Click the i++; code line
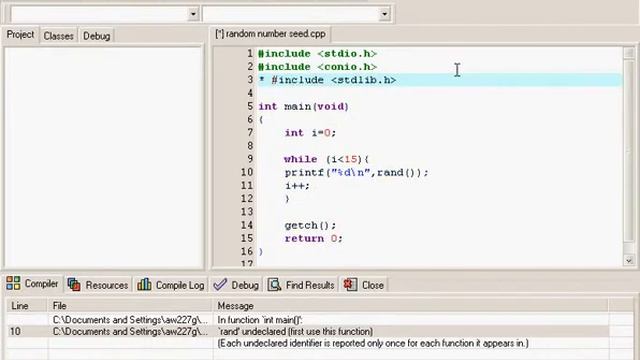The height and width of the screenshot is (360, 640). point(297,186)
